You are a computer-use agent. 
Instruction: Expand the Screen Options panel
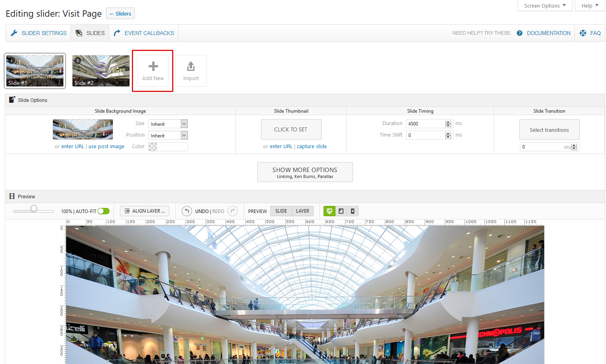coord(545,6)
